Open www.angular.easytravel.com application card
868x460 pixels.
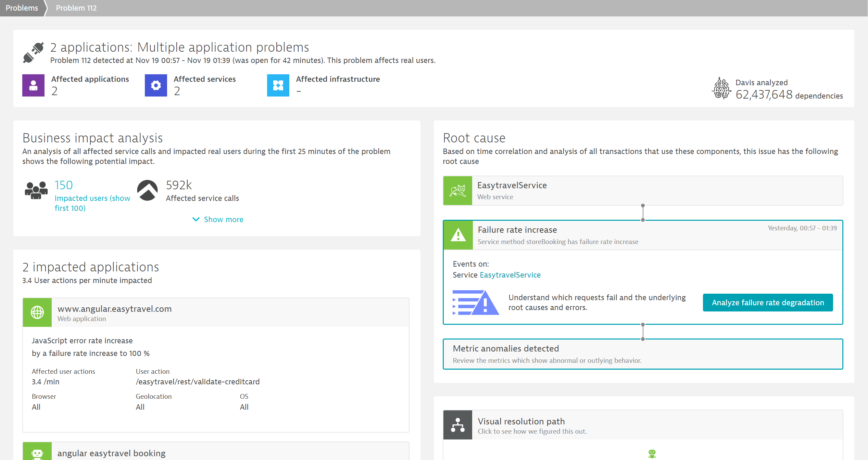[x=216, y=312]
